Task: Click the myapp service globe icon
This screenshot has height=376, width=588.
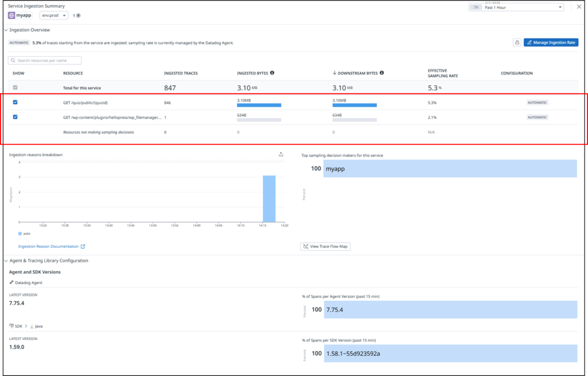Action: coord(11,15)
